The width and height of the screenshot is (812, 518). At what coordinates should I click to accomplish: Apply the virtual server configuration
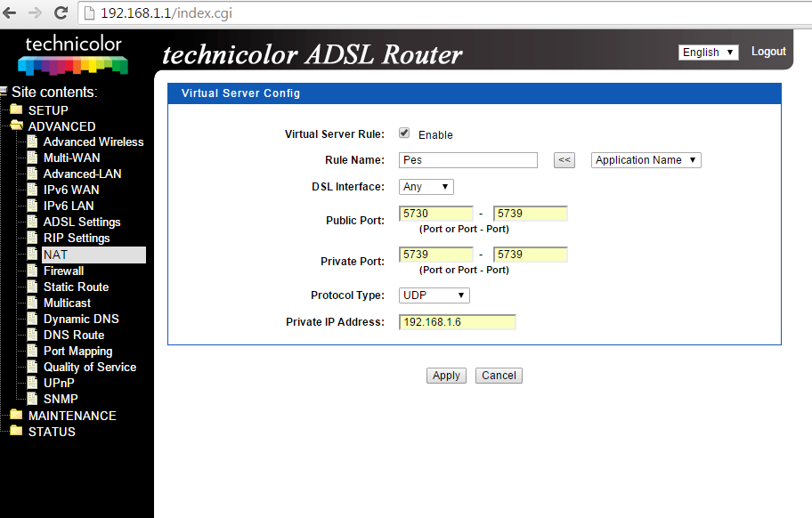(446, 376)
